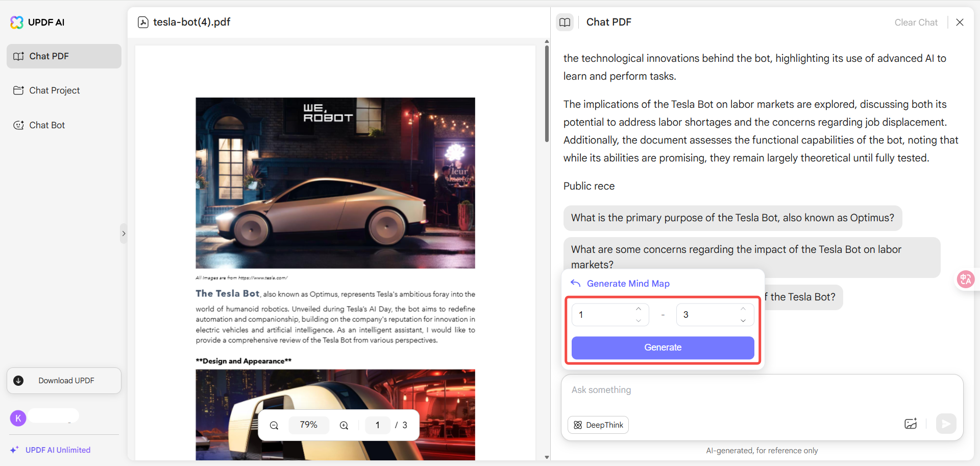Click inside the Ask something input field
Image resolution: width=980 pixels, height=466 pixels.
pos(715,389)
